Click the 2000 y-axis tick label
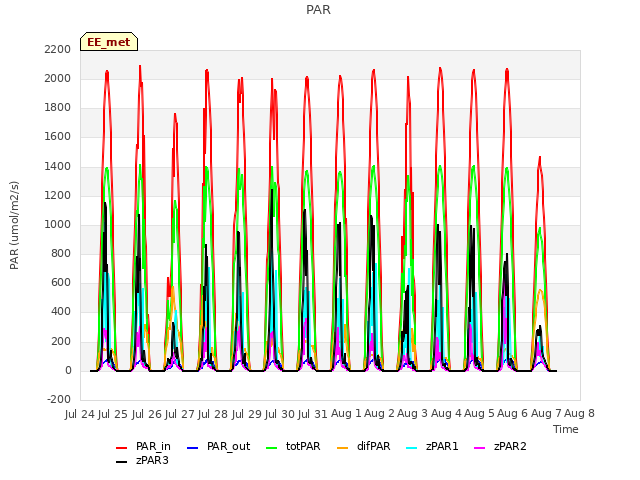This screenshot has width=640, height=480. pyautogui.click(x=58, y=78)
